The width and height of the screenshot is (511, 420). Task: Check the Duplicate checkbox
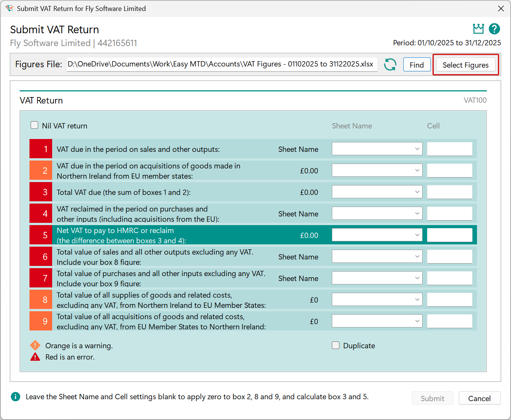336,345
